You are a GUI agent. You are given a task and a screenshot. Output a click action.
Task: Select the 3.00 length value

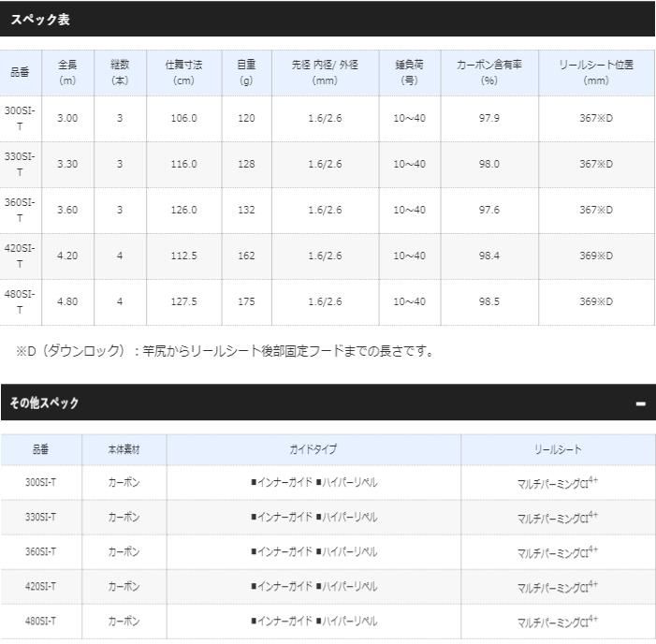pos(67,119)
